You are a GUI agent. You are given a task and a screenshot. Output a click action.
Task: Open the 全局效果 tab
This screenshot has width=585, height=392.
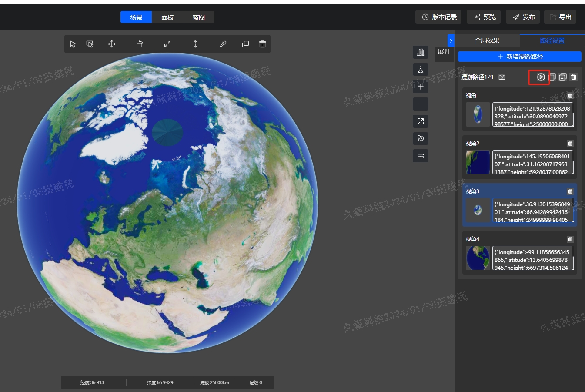pos(487,40)
